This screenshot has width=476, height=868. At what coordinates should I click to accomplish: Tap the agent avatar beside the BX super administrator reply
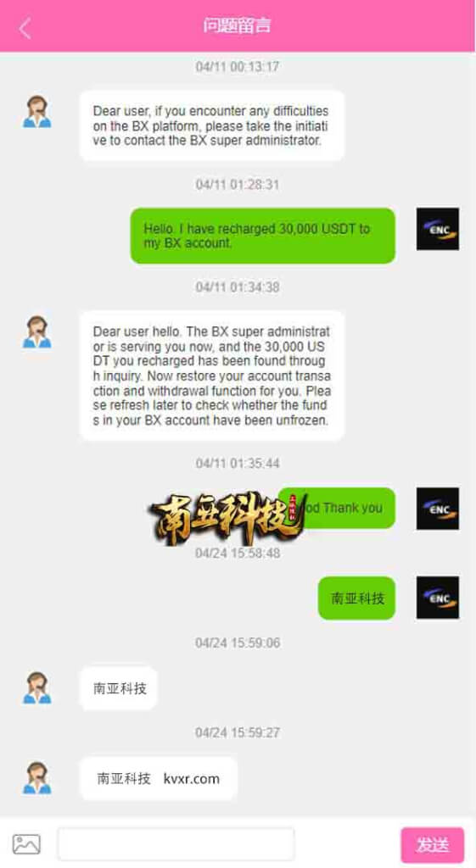37,332
